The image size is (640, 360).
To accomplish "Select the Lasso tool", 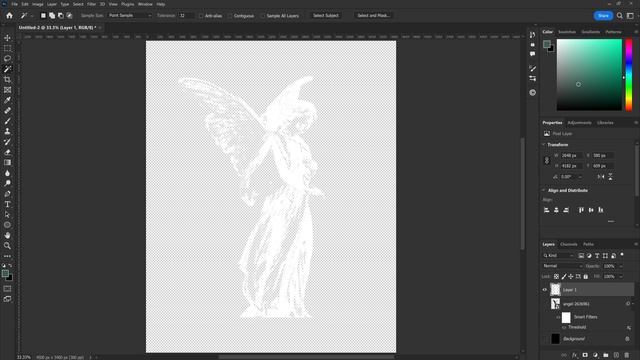I will click(x=7, y=58).
